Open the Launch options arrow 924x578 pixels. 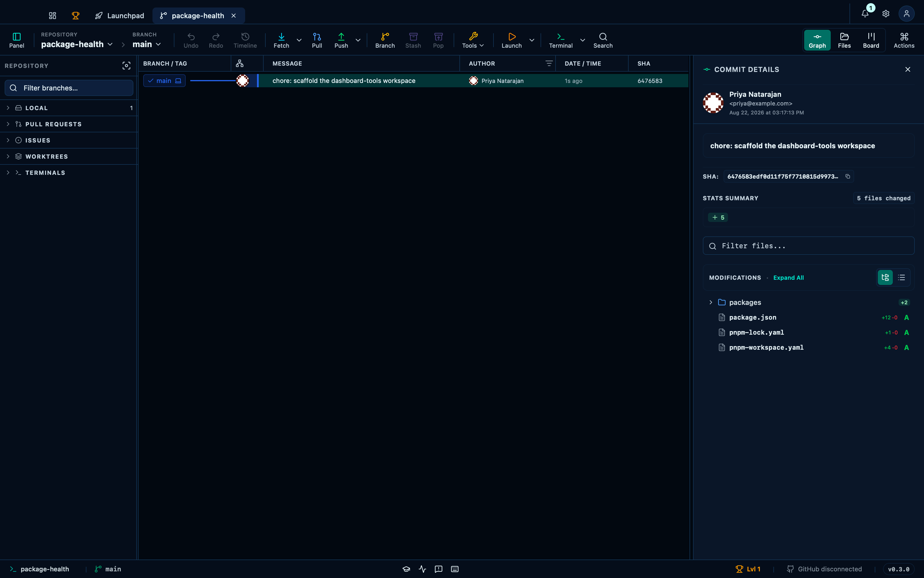(532, 40)
